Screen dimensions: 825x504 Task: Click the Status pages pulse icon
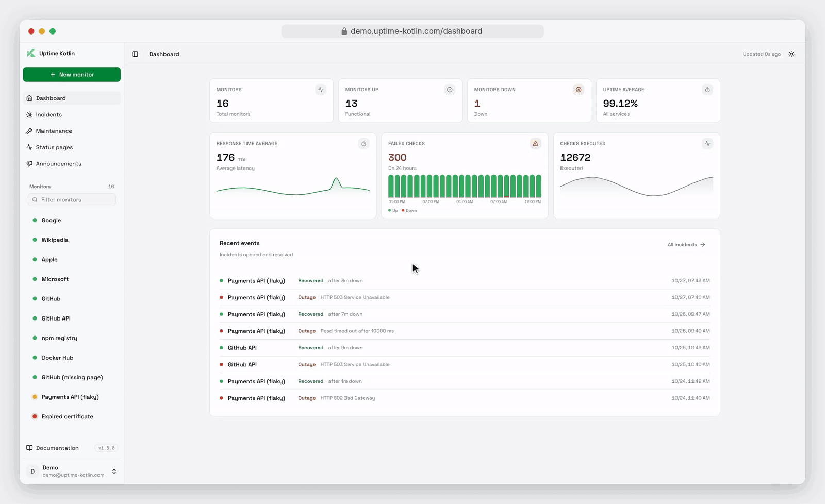pos(29,147)
